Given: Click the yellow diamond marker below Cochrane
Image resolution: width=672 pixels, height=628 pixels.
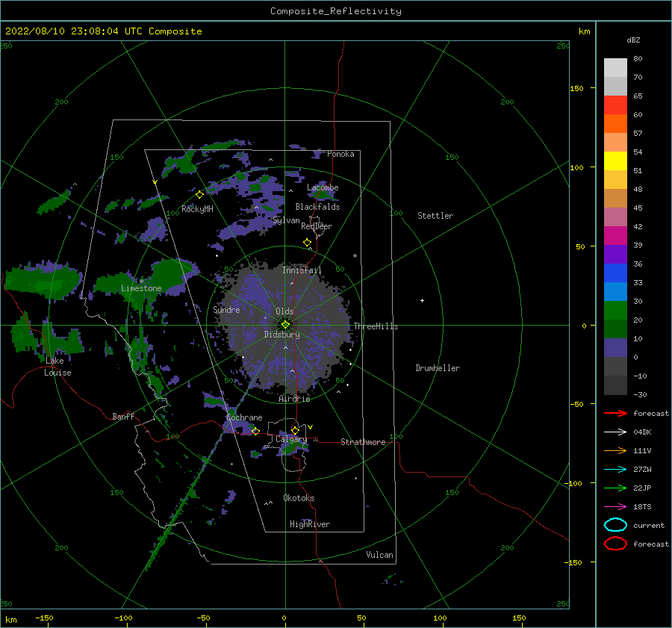Looking at the screenshot, I should pos(255,431).
